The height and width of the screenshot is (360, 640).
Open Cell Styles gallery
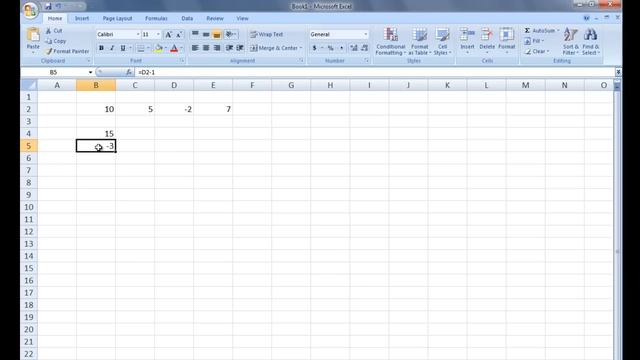(x=442, y=41)
